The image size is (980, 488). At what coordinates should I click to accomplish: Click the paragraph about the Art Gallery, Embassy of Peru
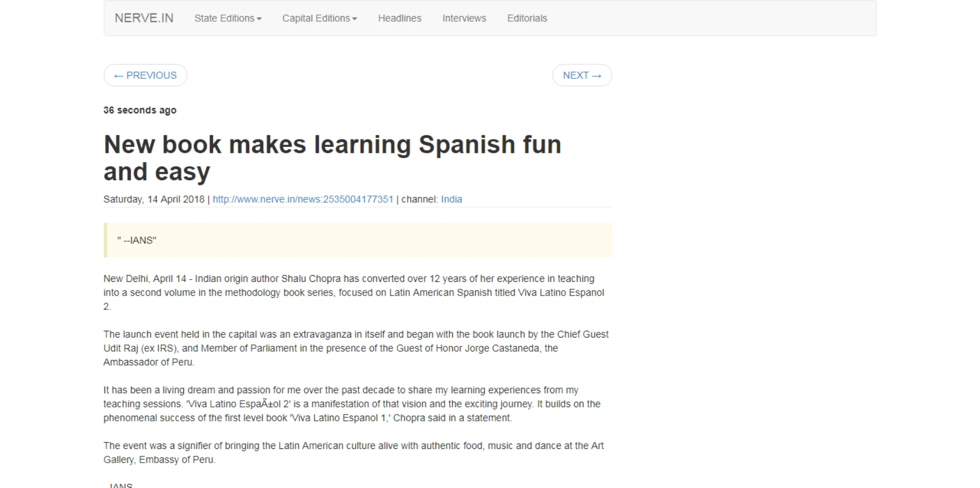pyautogui.click(x=353, y=452)
